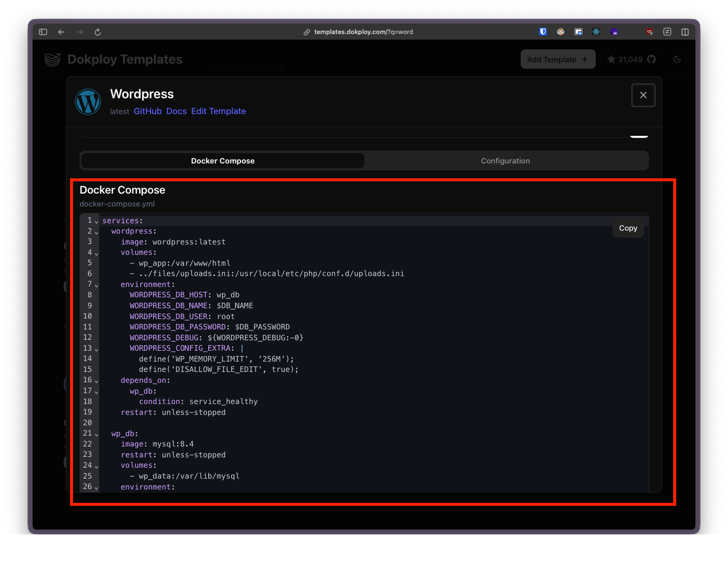Reload the current page
The image size is (728, 571).
tap(98, 32)
